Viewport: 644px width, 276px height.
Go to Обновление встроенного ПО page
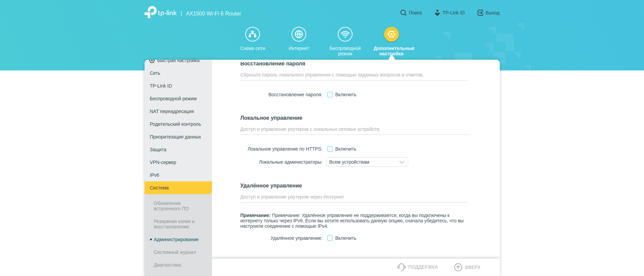171,206
